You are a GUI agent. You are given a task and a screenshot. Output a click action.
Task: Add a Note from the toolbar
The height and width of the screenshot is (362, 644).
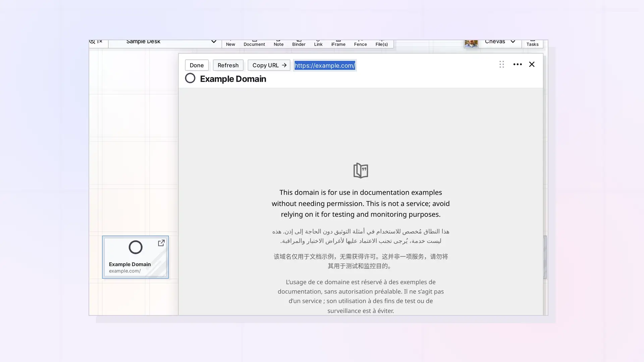(x=278, y=44)
